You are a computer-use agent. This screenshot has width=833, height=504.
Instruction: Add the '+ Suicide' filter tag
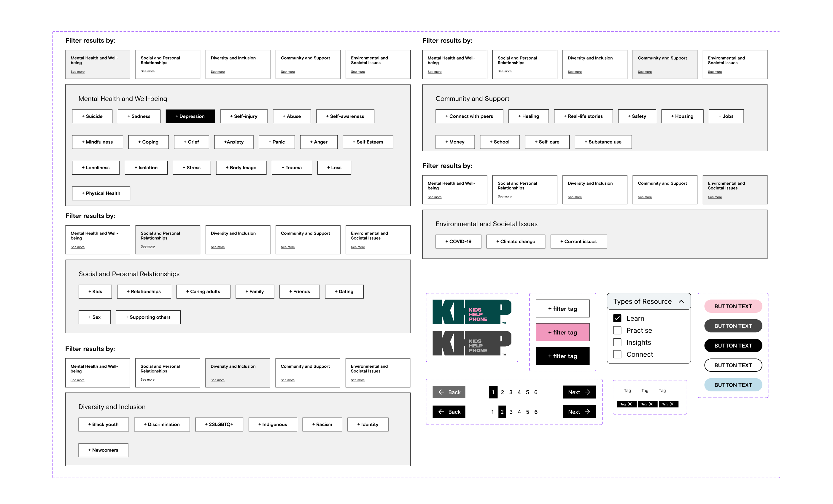92,116
